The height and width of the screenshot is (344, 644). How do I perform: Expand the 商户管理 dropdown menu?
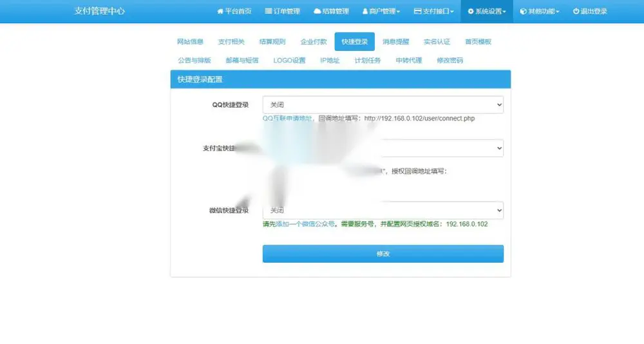(x=381, y=12)
